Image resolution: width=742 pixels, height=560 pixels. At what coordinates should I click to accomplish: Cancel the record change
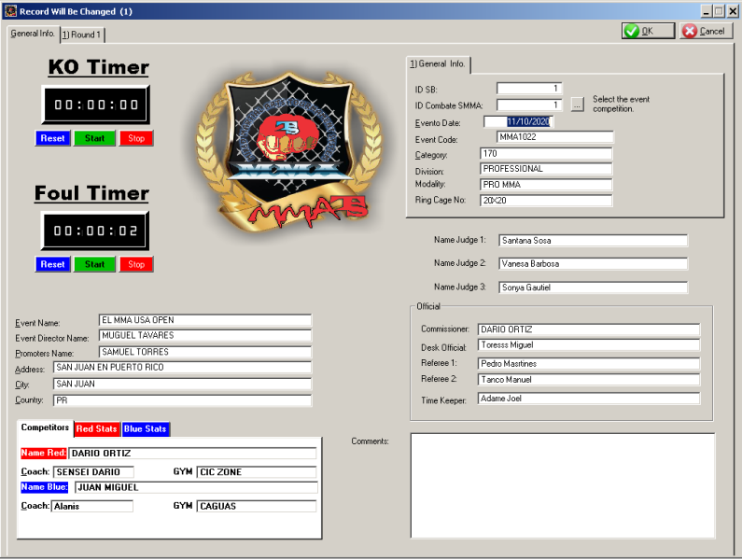pyautogui.click(x=706, y=31)
